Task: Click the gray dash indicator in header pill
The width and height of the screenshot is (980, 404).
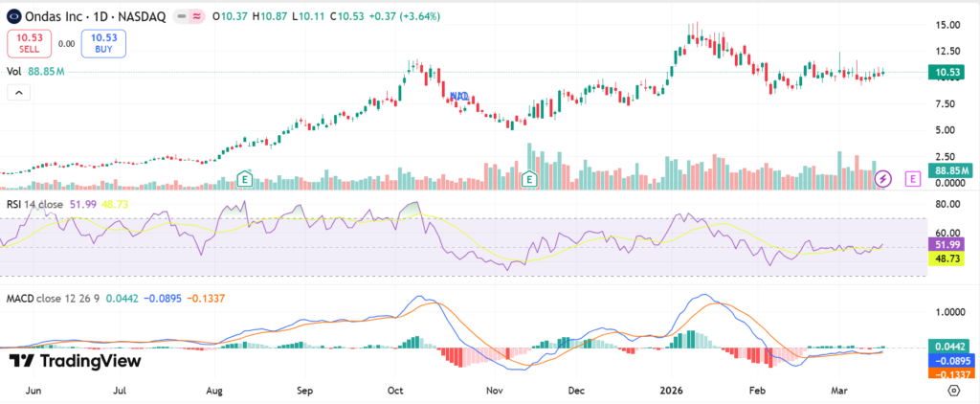Action: point(182,17)
